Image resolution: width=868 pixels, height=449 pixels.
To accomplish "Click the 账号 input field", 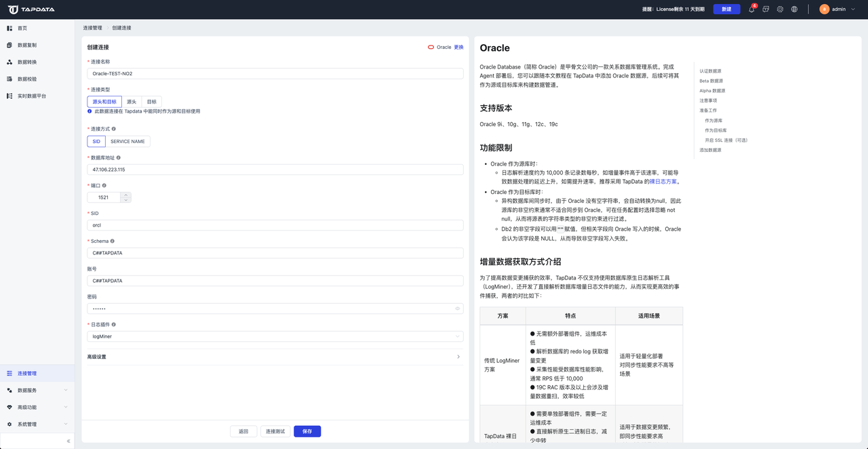I will 275,281.
